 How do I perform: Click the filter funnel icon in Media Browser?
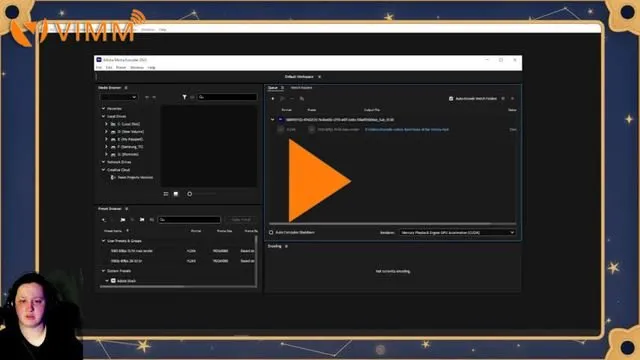pos(184,97)
